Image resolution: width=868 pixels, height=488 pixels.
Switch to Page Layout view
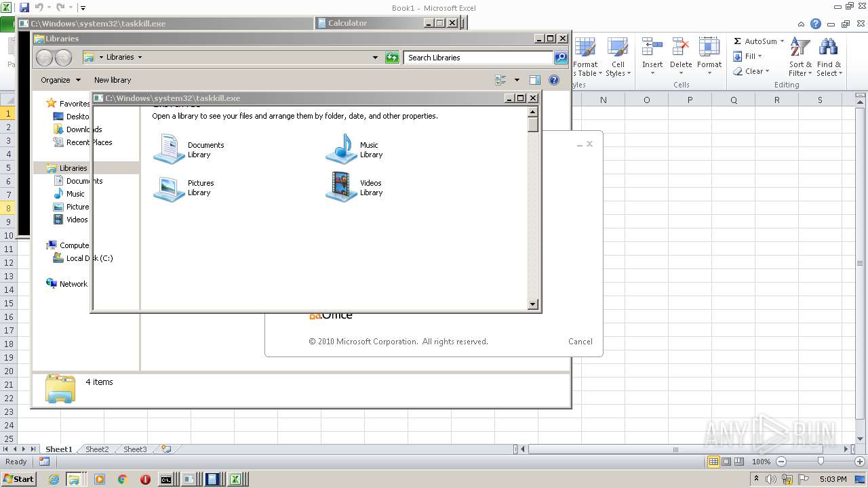click(726, 462)
